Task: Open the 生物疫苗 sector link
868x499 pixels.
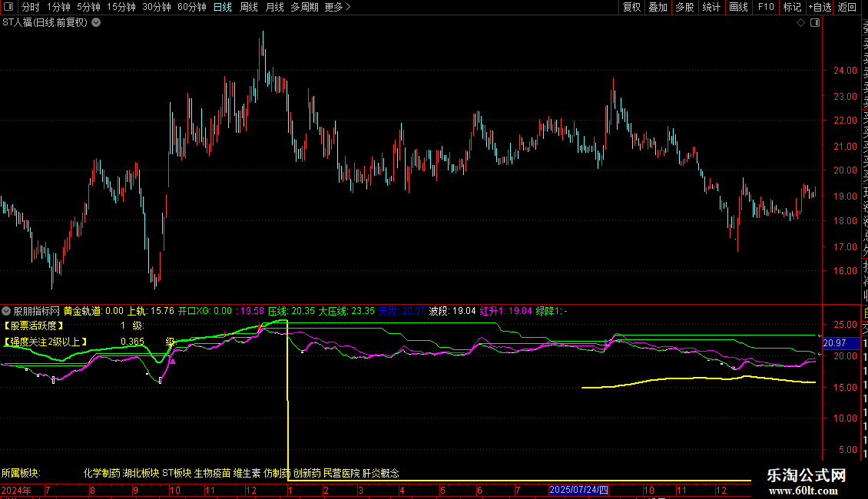Action: coord(213,474)
